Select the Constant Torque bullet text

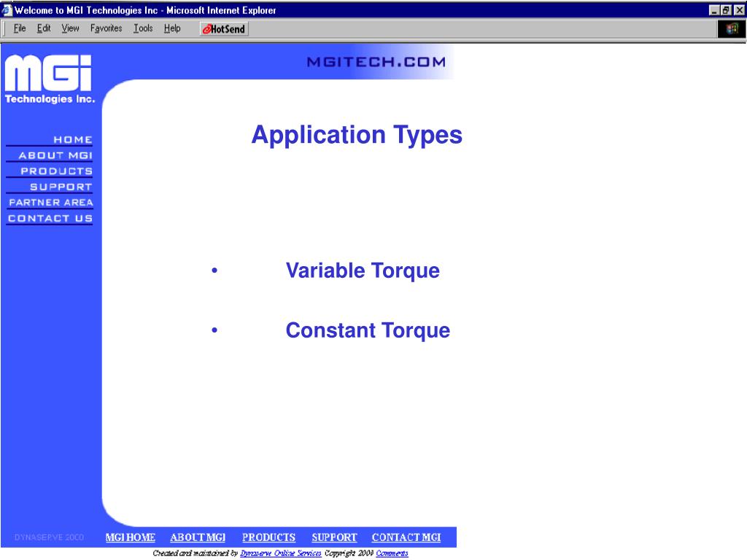[368, 330]
